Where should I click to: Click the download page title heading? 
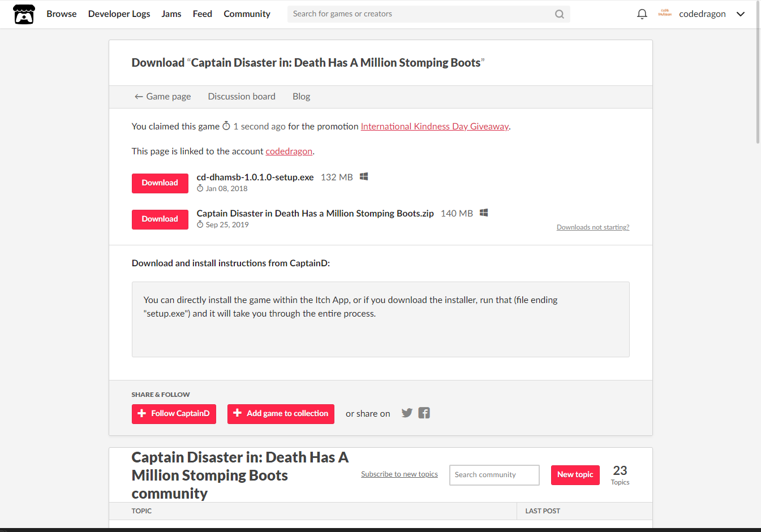coord(308,63)
